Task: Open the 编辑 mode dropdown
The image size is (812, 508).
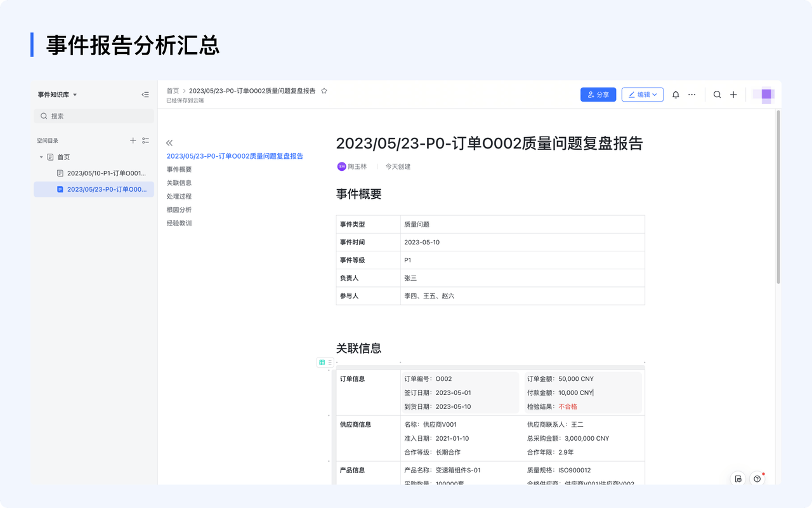Action: pos(643,95)
